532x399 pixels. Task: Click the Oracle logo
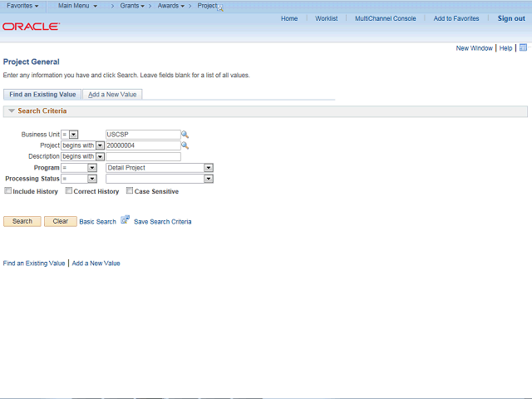click(32, 27)
